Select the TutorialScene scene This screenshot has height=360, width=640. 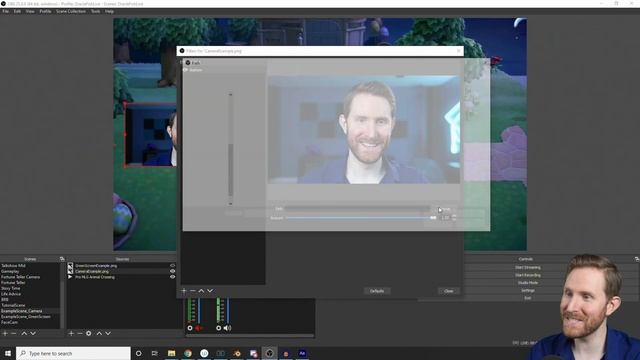coord(31,305)
